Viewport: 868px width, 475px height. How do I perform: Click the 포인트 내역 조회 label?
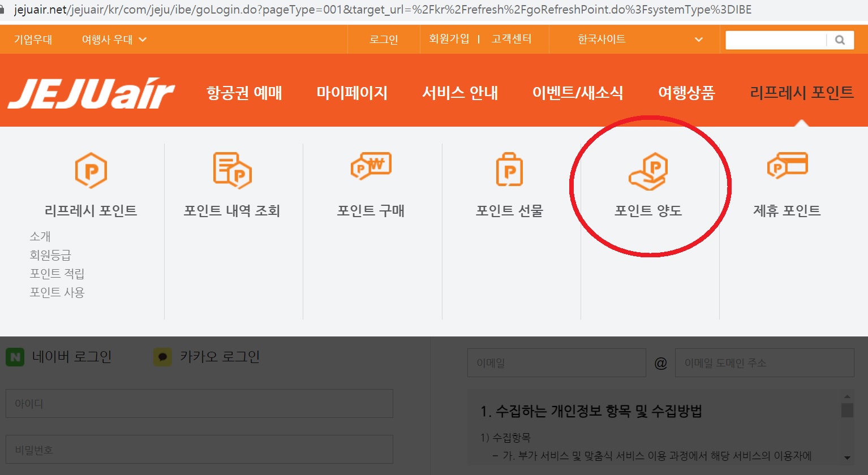(x=232, y=211)
